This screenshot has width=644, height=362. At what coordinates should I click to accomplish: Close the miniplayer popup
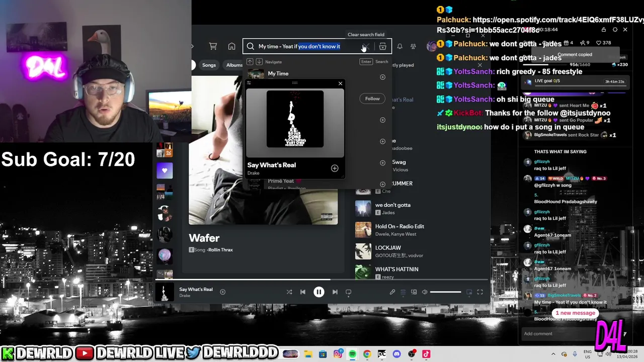340,83
